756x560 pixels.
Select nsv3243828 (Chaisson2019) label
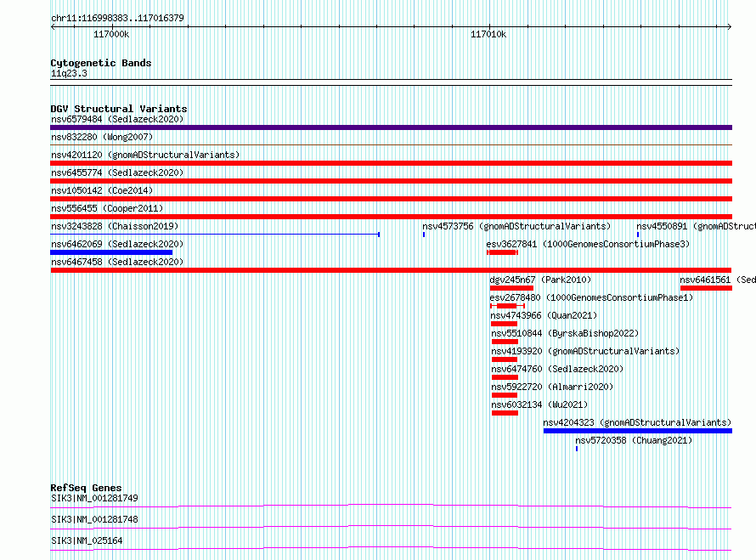point(115,226)
